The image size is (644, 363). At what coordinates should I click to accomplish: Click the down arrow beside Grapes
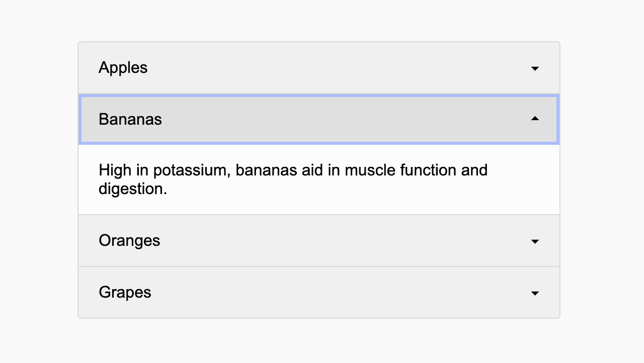point(535,293)
